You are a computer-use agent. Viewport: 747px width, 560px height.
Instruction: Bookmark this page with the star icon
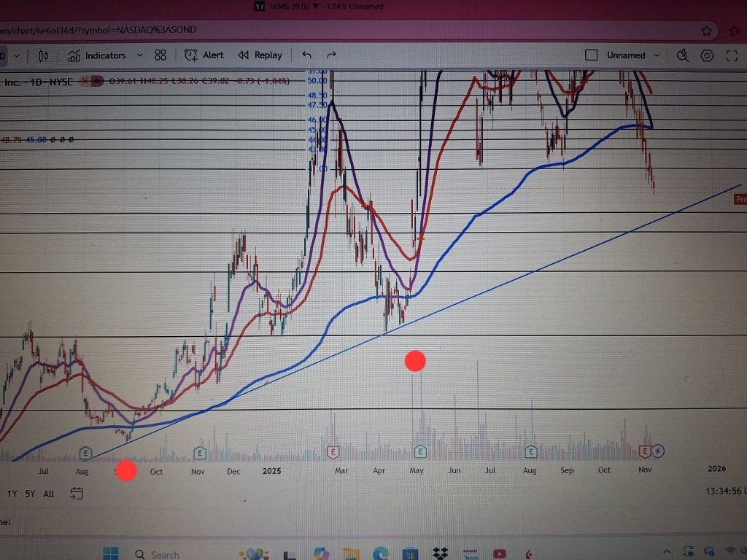(x=705, y=31)
